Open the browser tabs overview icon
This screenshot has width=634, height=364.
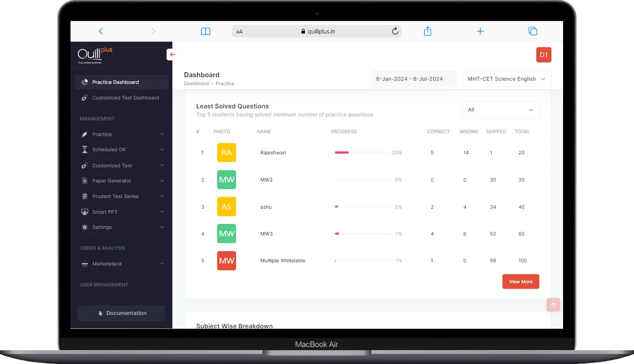533,31
